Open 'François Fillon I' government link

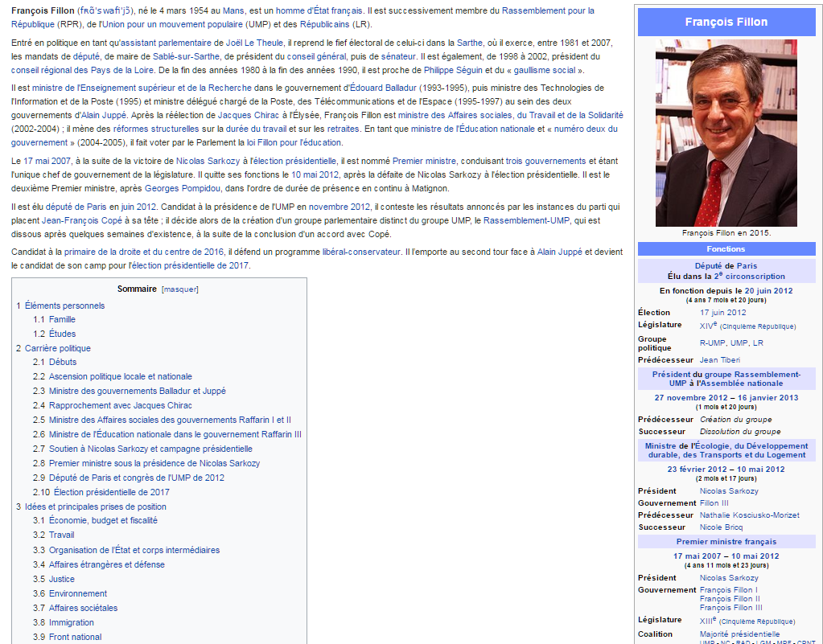coord(729,590)
